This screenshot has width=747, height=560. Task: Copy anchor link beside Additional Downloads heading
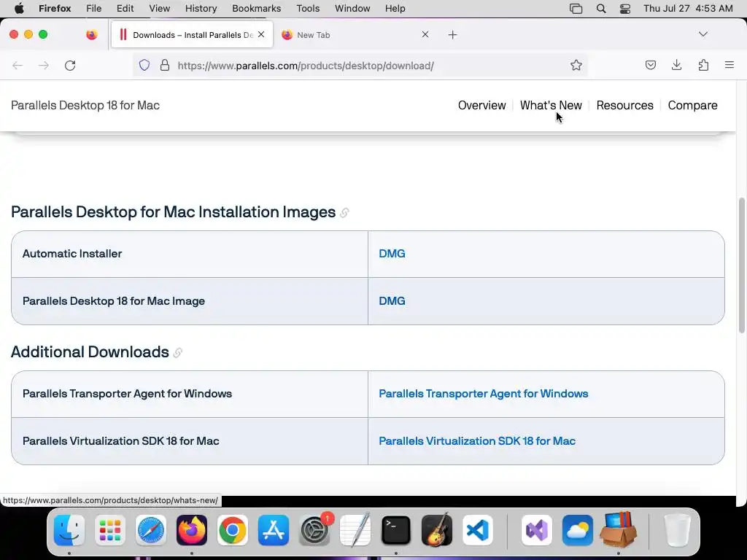point(178,353)
